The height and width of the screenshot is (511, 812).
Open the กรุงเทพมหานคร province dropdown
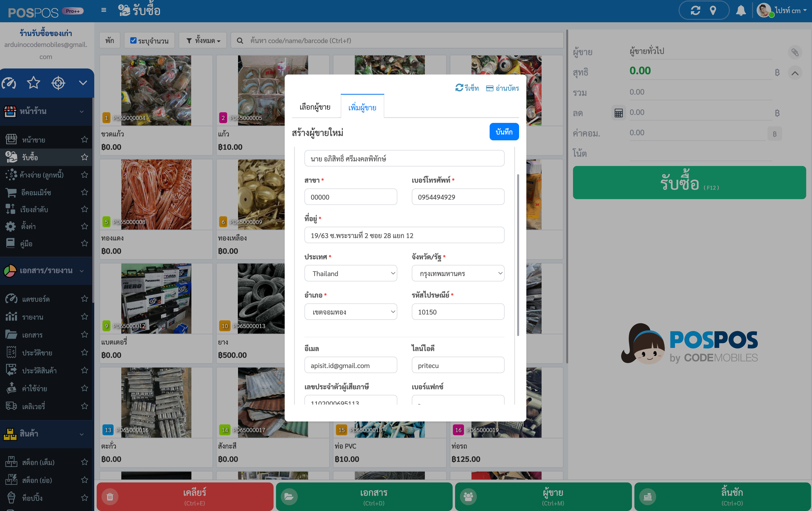tap(457, 273)
